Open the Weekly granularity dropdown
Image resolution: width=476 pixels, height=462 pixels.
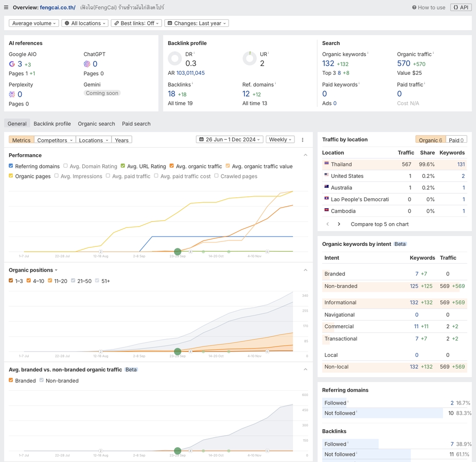pos(280,139)
